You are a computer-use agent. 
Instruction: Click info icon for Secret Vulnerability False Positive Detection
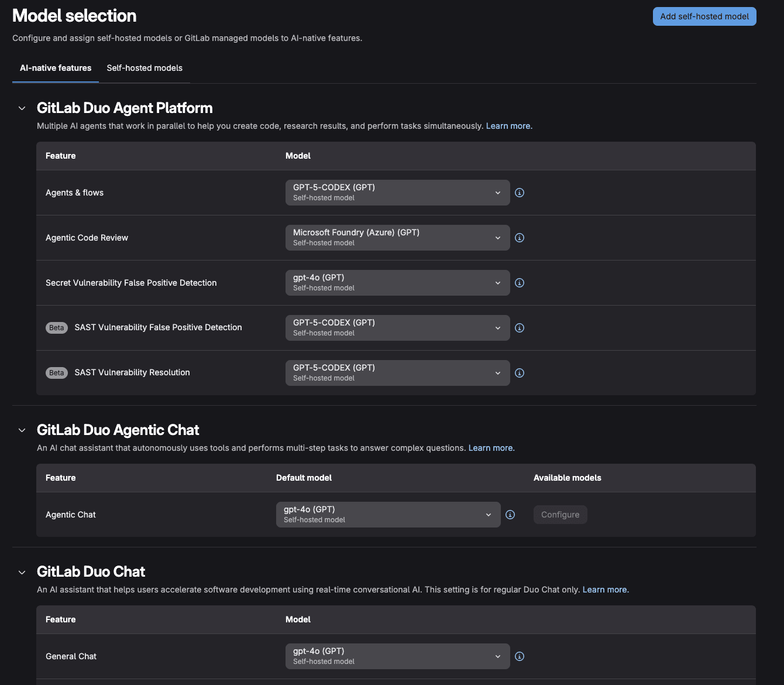coord(520,283)
